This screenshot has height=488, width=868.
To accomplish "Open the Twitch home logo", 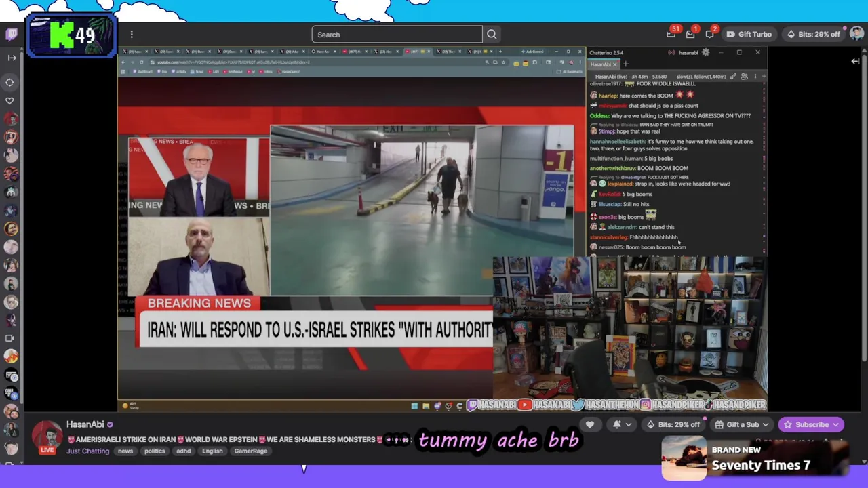I will point(12,34).
